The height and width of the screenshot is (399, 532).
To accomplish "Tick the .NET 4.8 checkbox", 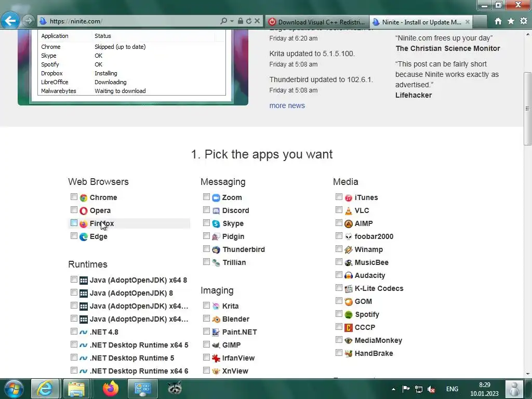I will [x=74, y=331].
